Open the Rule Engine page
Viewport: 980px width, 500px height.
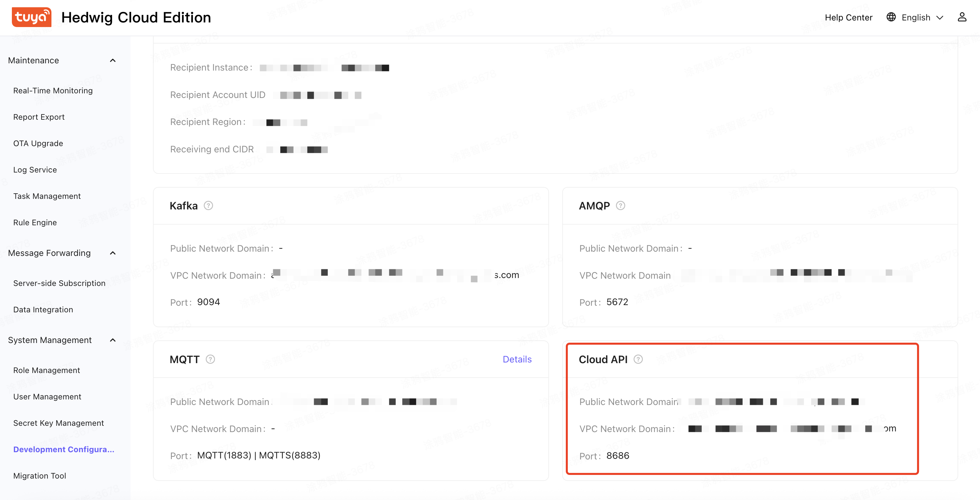(x=35, y=222)
